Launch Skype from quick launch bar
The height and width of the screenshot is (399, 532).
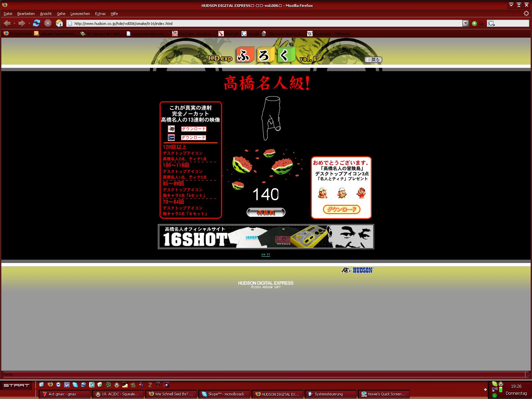(x=75, y=384)
